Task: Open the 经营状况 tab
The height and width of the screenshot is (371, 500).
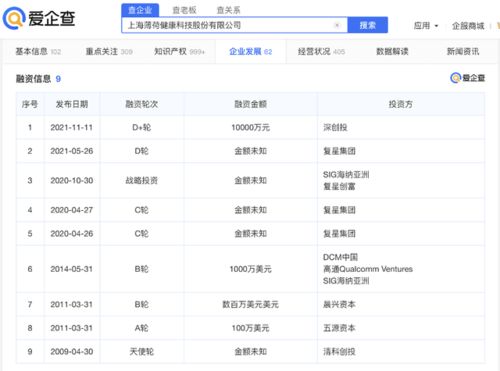Action: pyautogui.click(x=321, y=51)
